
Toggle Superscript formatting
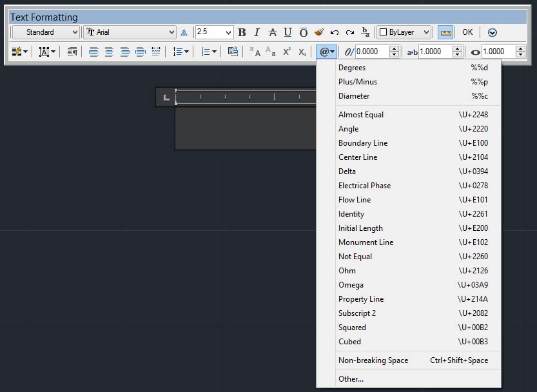(x=287, y=52)
